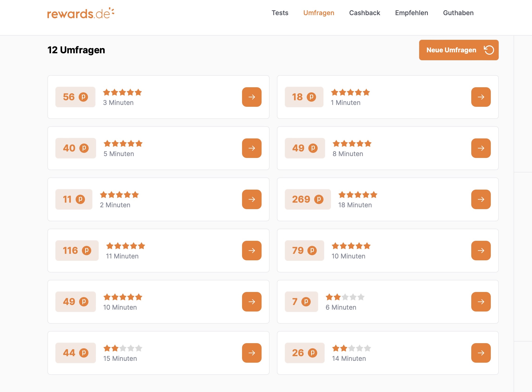This screenshot has width=532, height=392.
Task: Start the 49 points 10 Minuten survey arrow
Action: (x=252, y=302)
